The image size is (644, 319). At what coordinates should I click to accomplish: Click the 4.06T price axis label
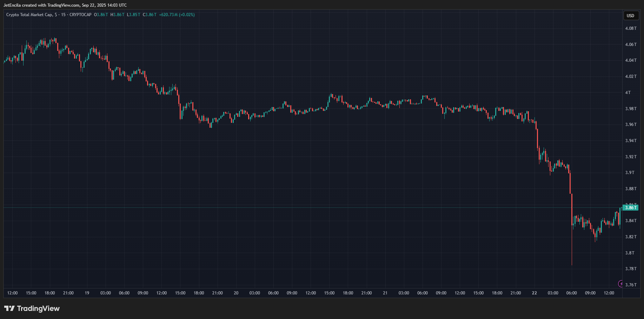pyautogui.click(x=631, y=45)
